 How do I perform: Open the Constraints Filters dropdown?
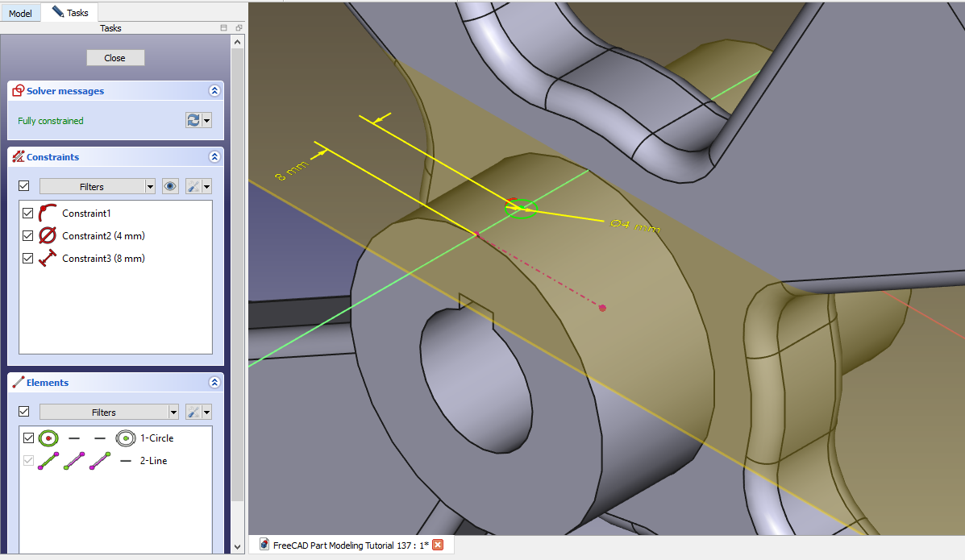pyautogui.click(x=98, y=186)
